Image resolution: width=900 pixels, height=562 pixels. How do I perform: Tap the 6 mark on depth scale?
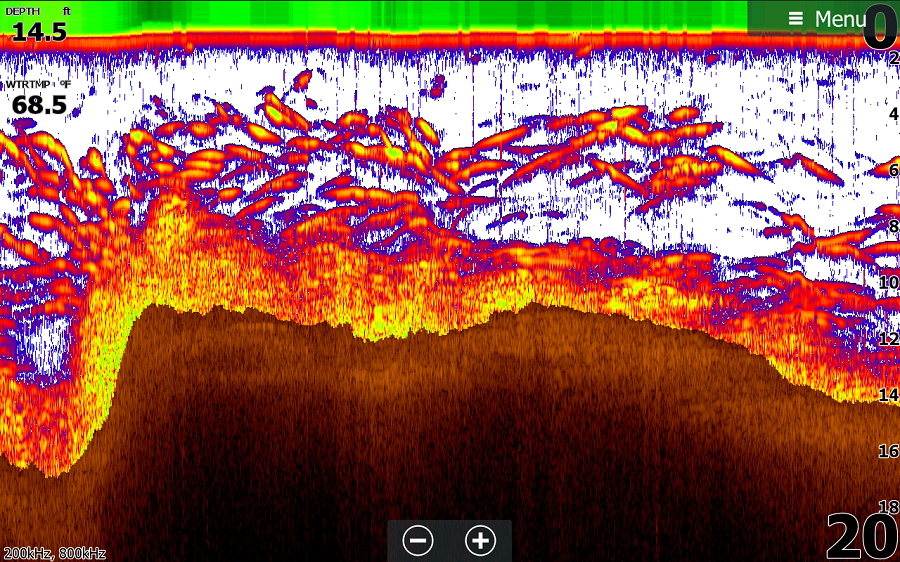893,171
